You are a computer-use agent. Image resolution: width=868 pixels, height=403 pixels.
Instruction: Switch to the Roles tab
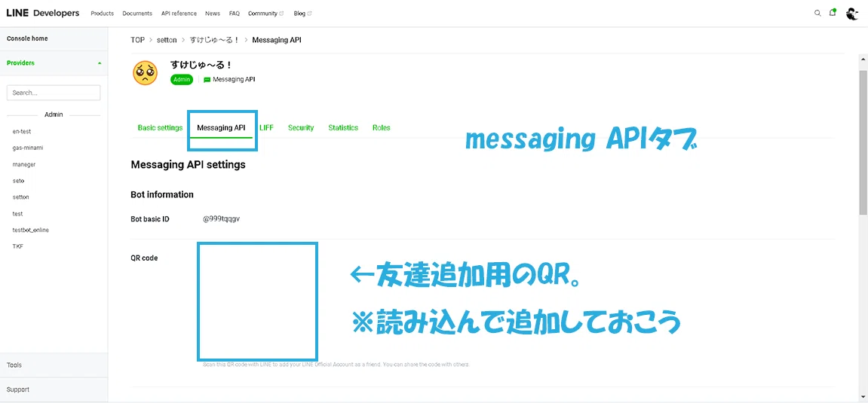(x=382, y=128)
